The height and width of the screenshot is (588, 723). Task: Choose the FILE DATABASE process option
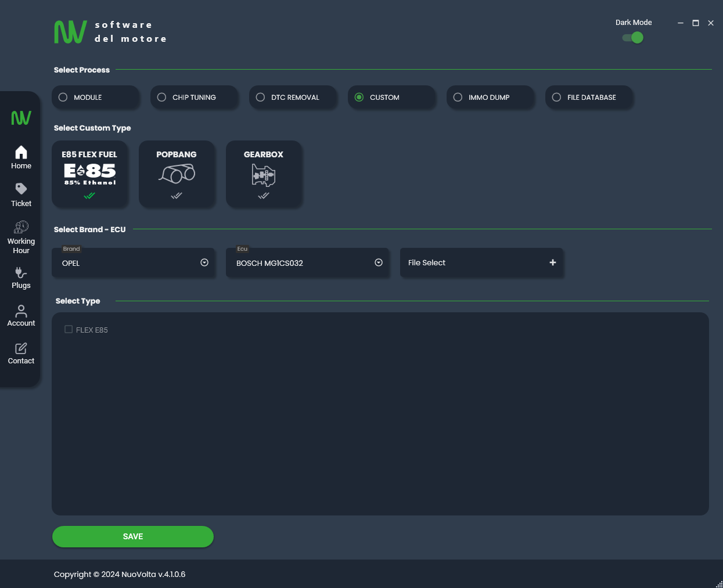coord(557,98)
